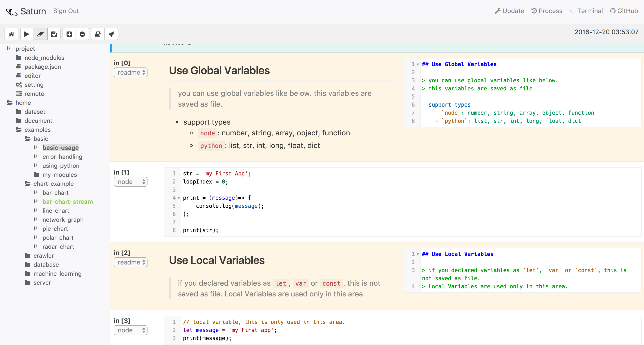Viewport: 644px width, 345px height.
Task: Open the in [0] readme type dropdown
Action: coord(130,72)
